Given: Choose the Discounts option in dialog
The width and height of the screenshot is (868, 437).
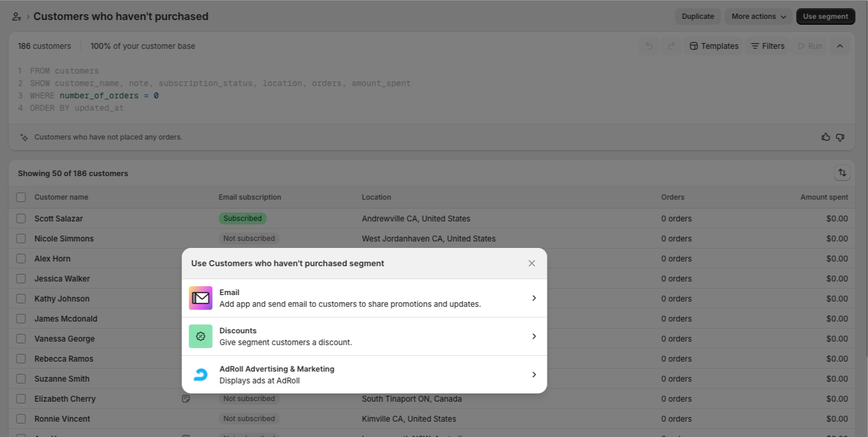Looking at the screenshot, I should click(x=350, y=336).
